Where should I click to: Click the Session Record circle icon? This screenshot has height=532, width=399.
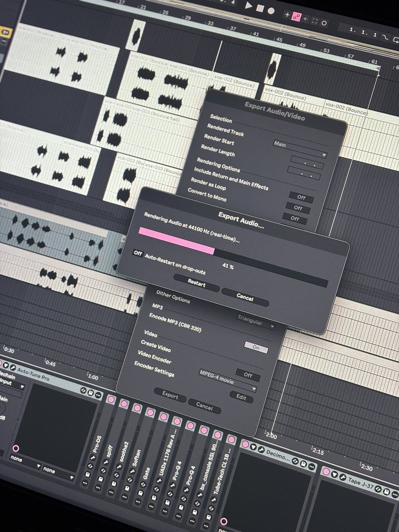[325, 23]
